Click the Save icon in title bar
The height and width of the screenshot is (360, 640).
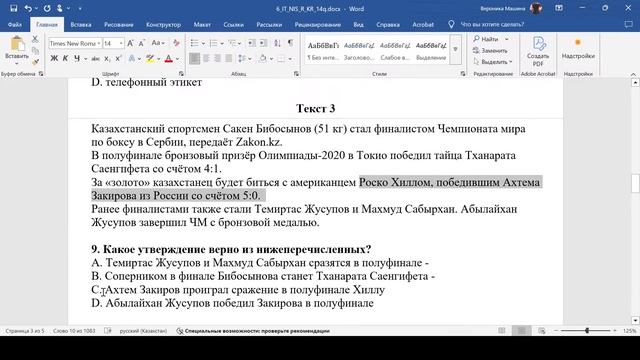[x=13, y=8]
